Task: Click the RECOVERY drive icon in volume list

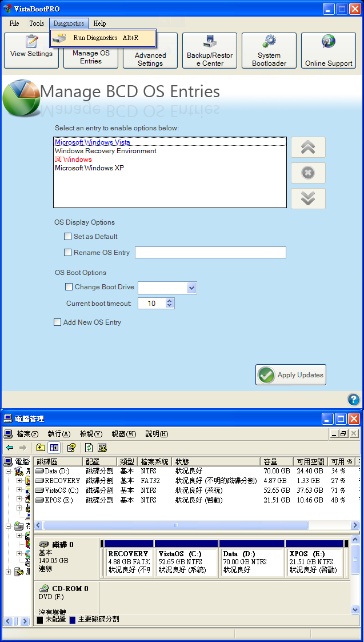Action: click(x=40, y=480)
